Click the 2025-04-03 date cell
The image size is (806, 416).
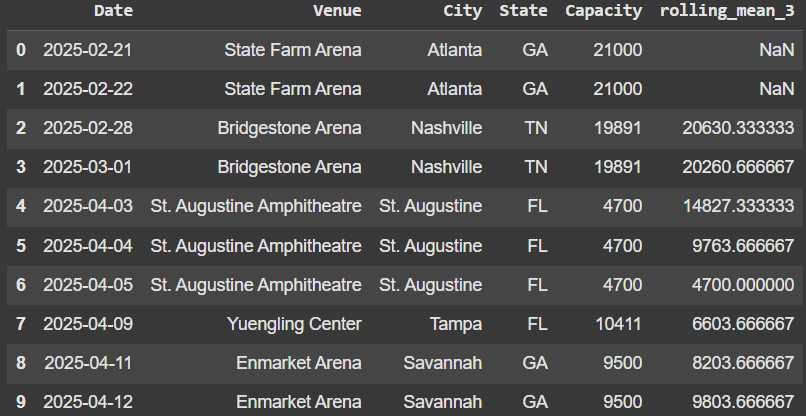tap(88, 206)
